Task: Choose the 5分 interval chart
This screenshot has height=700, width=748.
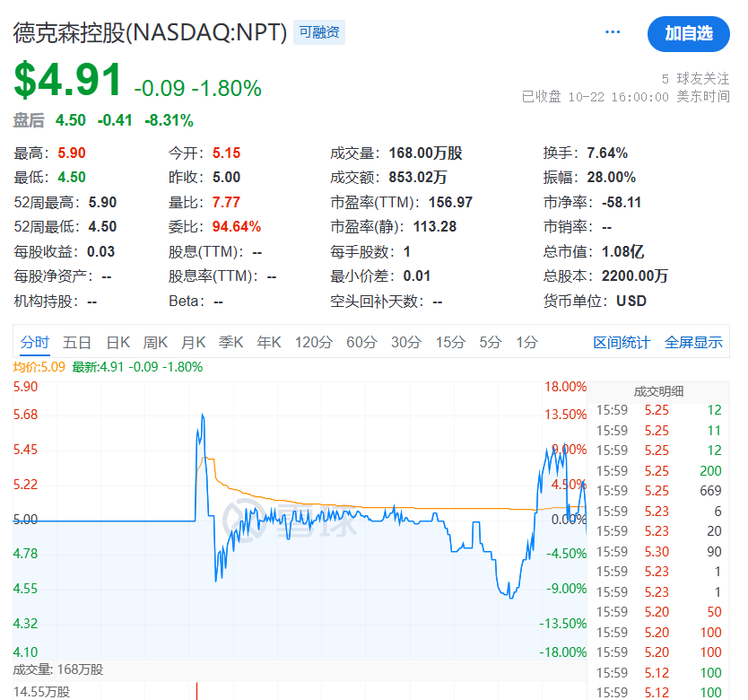Action: click(x=491, y=342)
